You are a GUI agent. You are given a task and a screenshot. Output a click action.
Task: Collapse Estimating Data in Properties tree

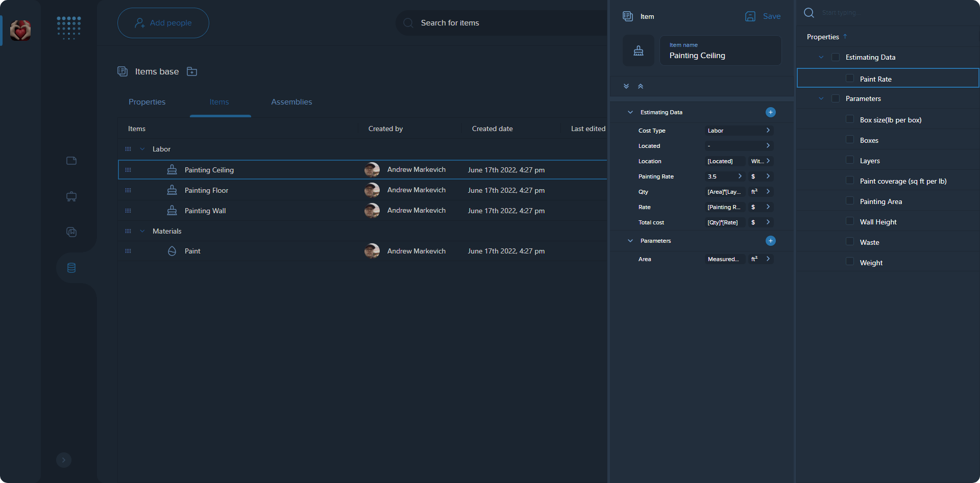pyautogui.click(x=821, y=57)
